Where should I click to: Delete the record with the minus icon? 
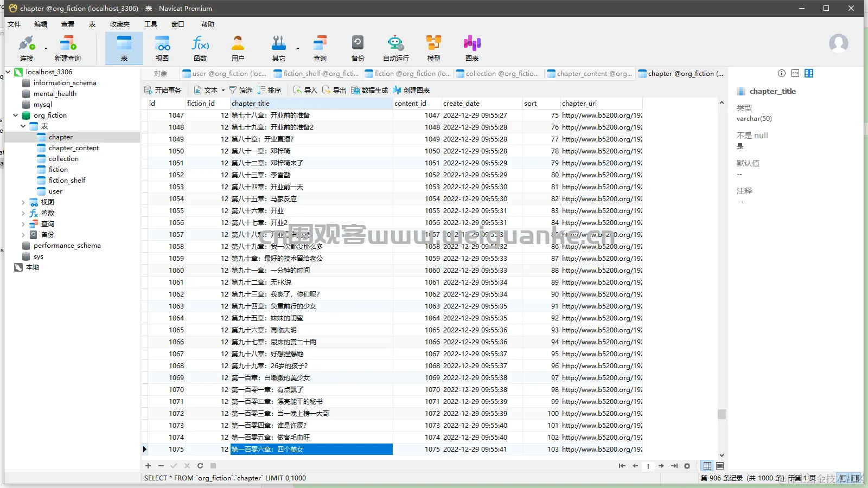(x=161, y=466)
